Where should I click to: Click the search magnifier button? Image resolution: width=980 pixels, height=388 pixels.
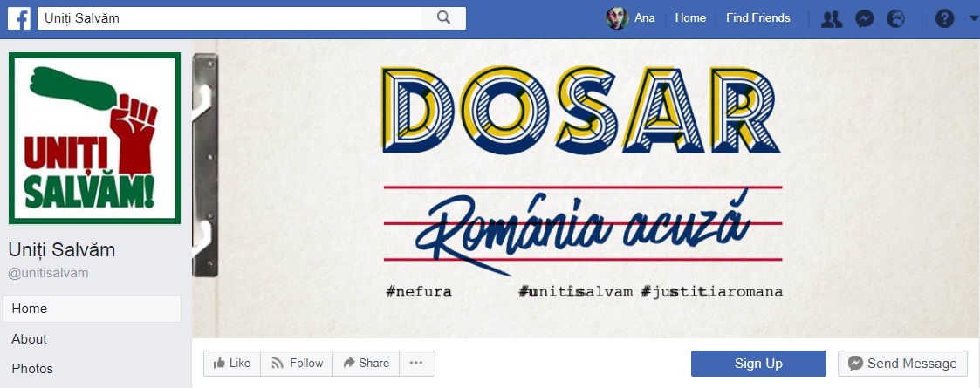(444, 18)
